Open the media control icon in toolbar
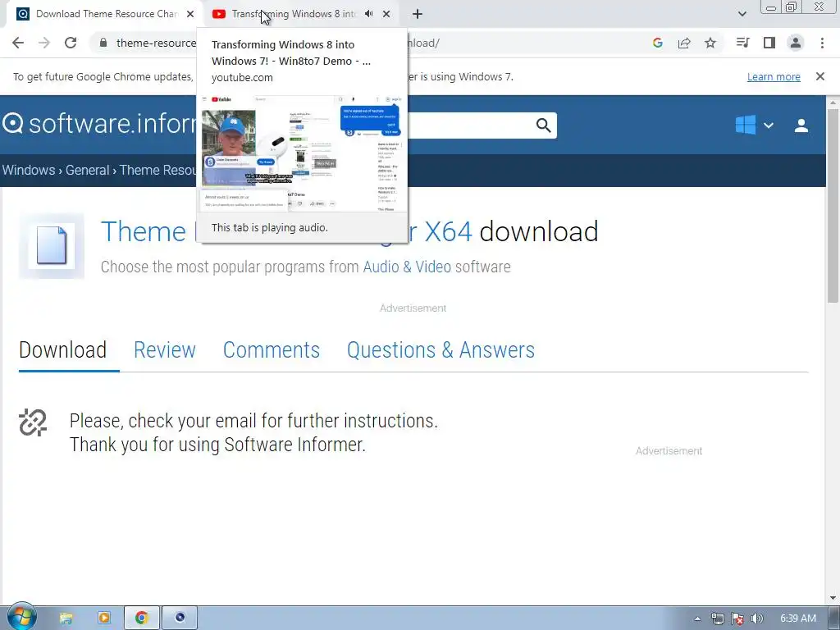 742,43
